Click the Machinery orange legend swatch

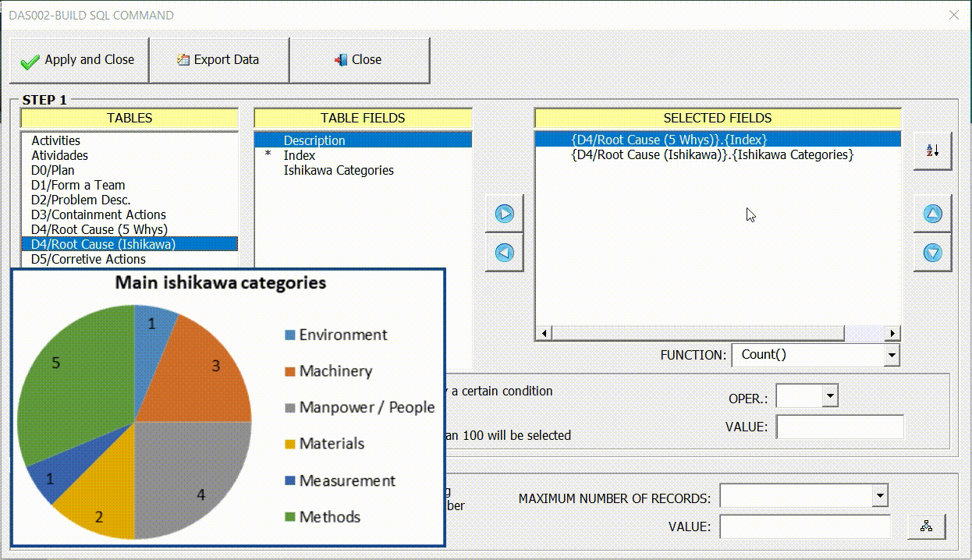click(x=289, y=371)
